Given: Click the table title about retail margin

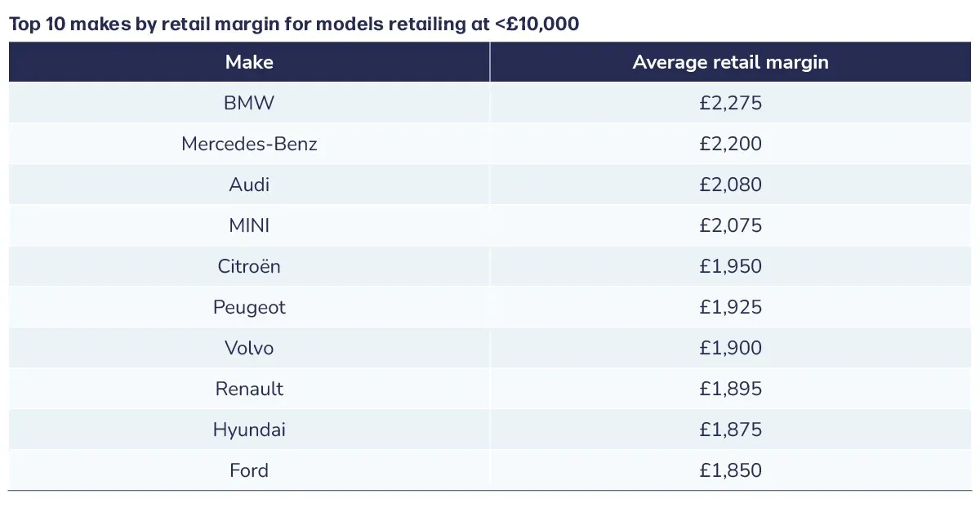Looking at the screenshot, I should point(294,24).
